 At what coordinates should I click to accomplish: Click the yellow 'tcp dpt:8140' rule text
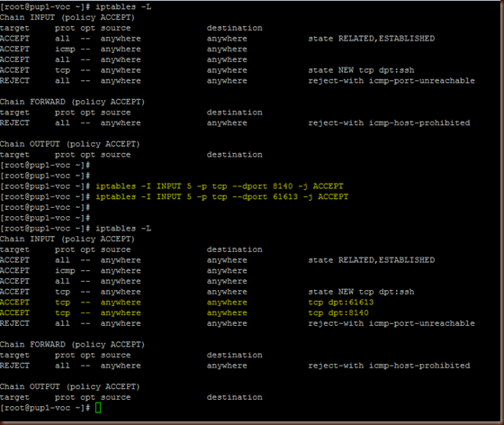tap(338, 312)
